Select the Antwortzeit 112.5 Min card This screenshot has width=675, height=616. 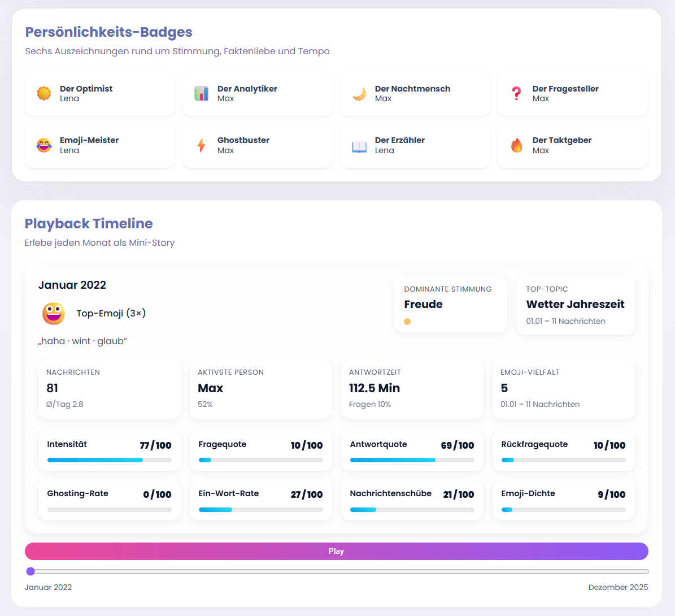coord(412,389)
